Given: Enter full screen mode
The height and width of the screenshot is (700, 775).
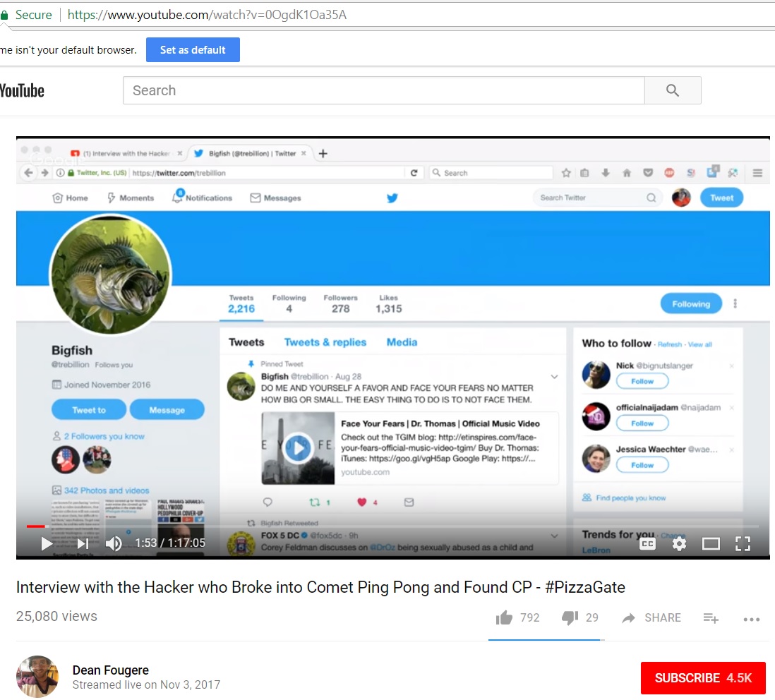Looking at the screenshot, I should point(743,544).
